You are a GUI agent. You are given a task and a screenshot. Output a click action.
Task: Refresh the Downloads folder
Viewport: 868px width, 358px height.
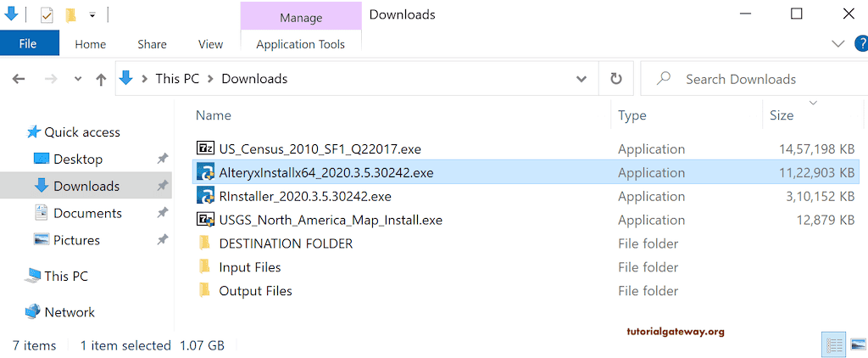(x=616, y=79)
